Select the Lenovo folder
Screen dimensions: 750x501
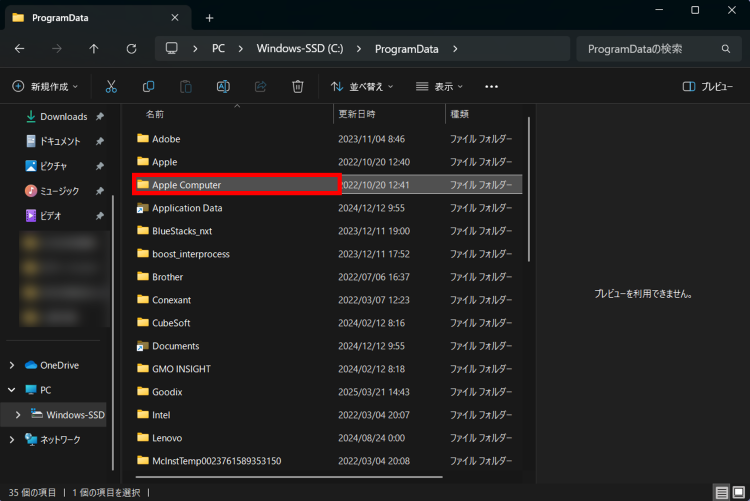[x=327, y=437]
